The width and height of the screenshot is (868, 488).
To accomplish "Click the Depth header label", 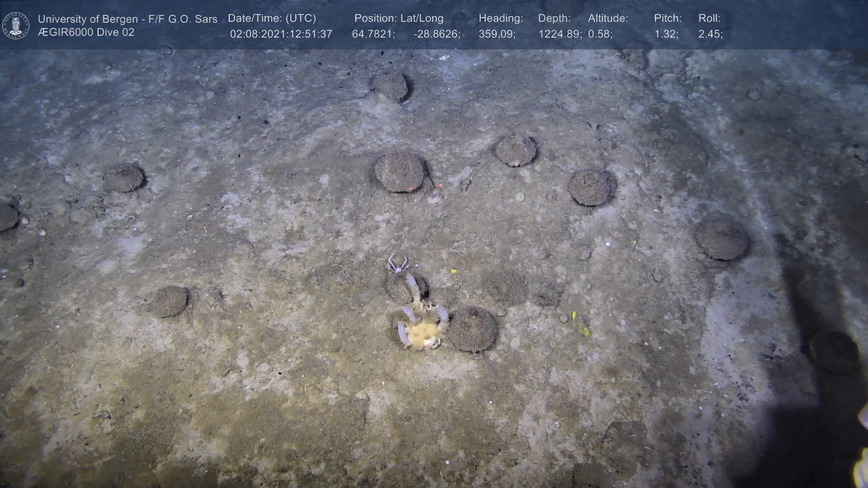I will [x=554, y=19].
